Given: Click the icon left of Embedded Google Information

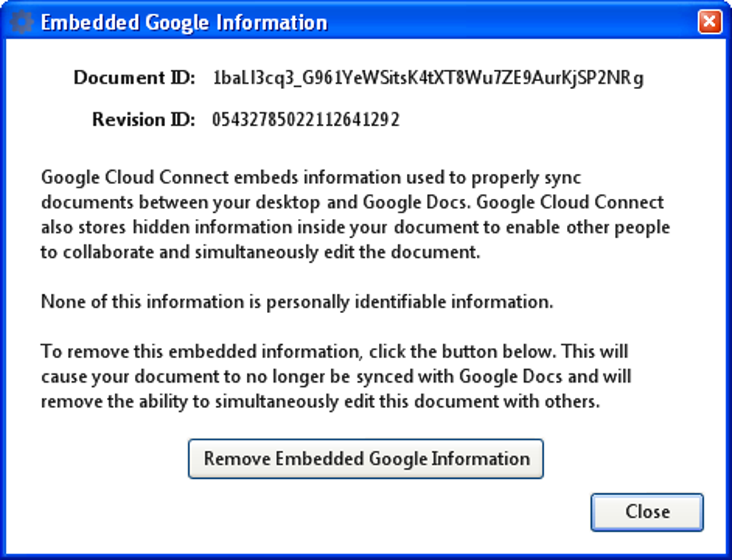Looking at the screenshot, I should [x=21, y=21].
